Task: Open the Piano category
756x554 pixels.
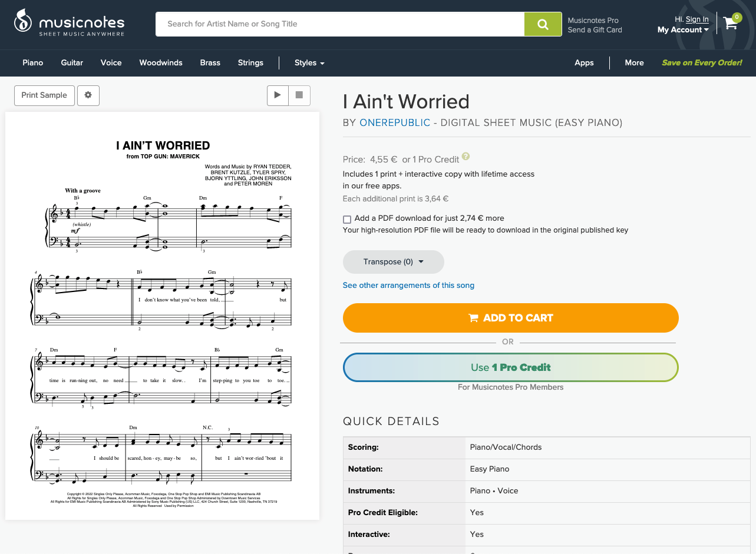Action: 33,63
